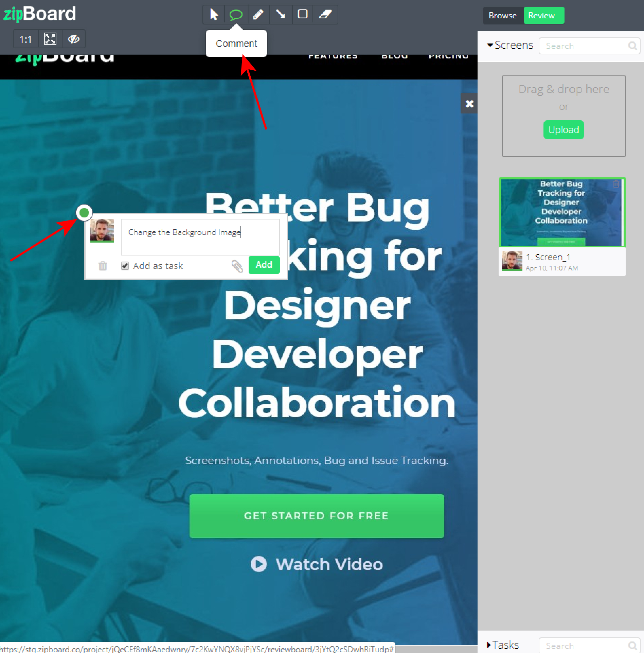This screenshot has height=653, width=644.
Task: Open the Screen_1 thumbnail
Action: click(x=562, y=212)
